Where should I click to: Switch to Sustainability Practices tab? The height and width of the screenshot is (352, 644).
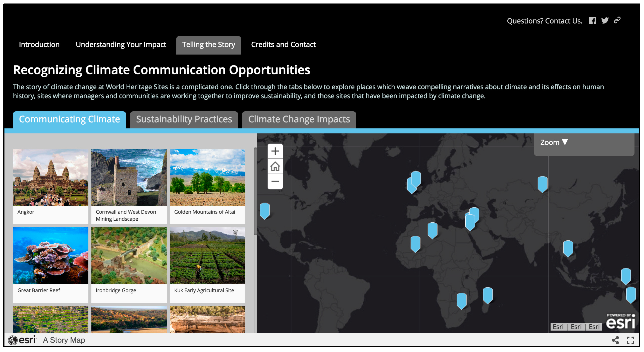(x=184, y=119)
